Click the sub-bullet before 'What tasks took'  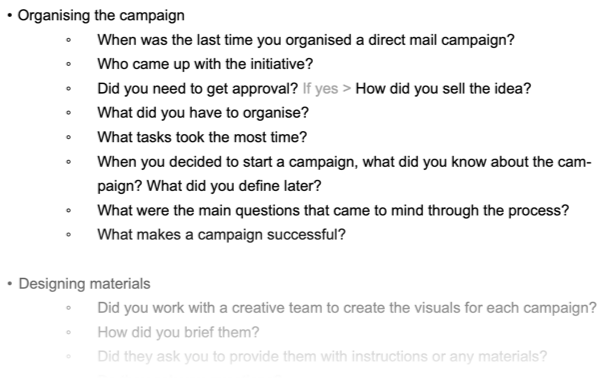[x=69, y=137]
